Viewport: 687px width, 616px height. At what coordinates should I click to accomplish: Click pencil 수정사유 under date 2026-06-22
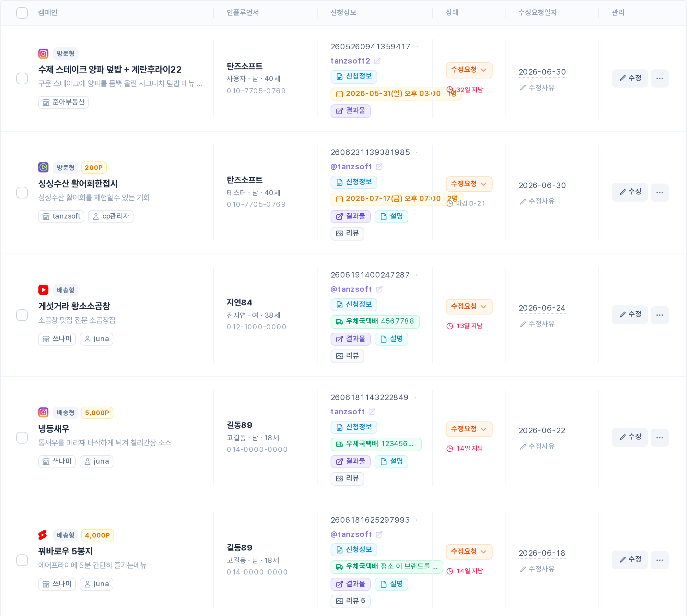pyautogui.click(x=537, y=446)
